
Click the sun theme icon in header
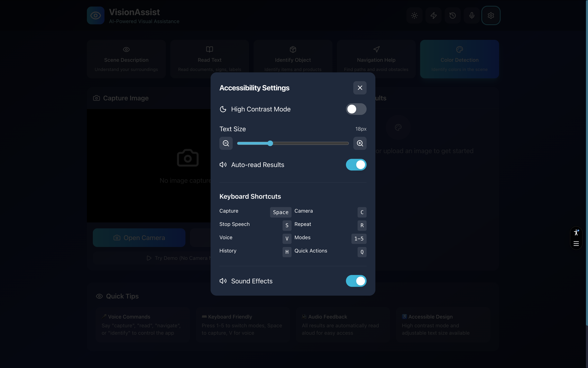[414, 16]
